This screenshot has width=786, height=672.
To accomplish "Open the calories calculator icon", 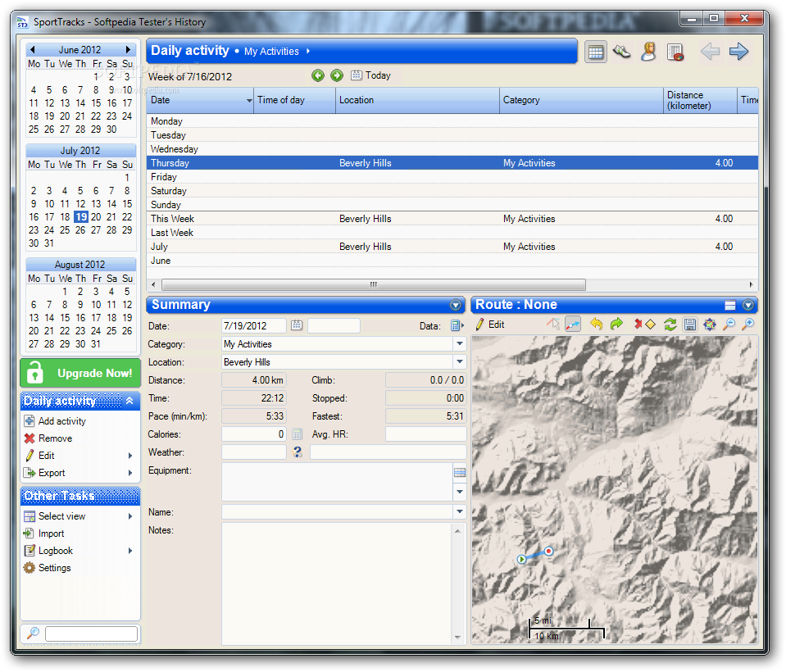I will (297, 434).
